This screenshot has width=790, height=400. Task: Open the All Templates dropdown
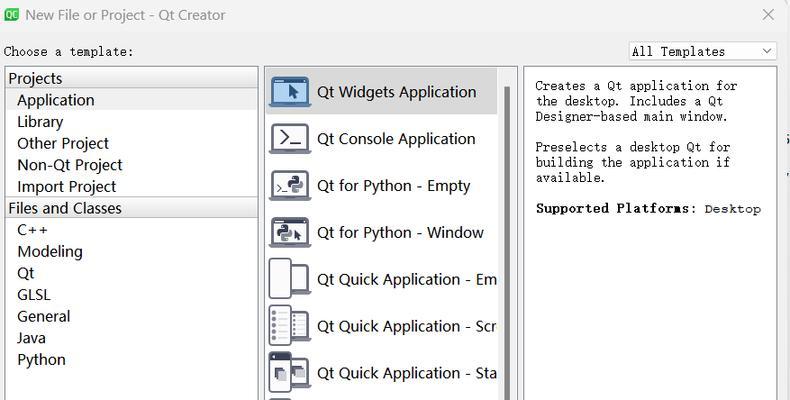702,51
